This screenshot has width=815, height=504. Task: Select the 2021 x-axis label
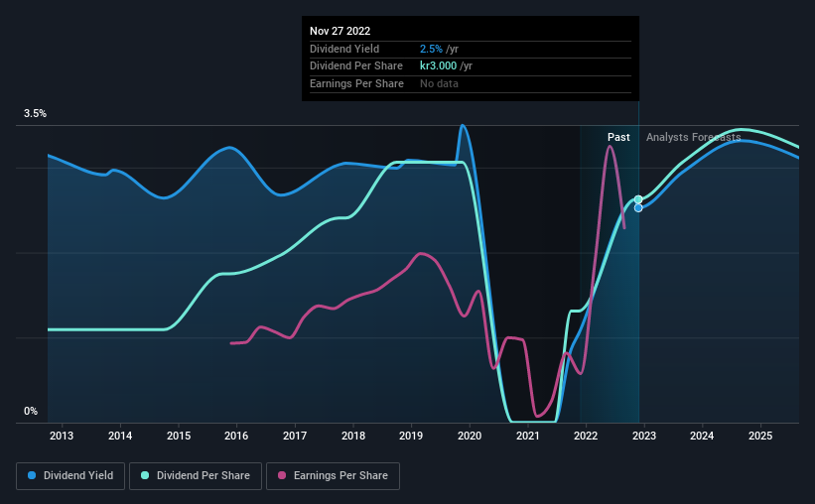tap(527, 436)
